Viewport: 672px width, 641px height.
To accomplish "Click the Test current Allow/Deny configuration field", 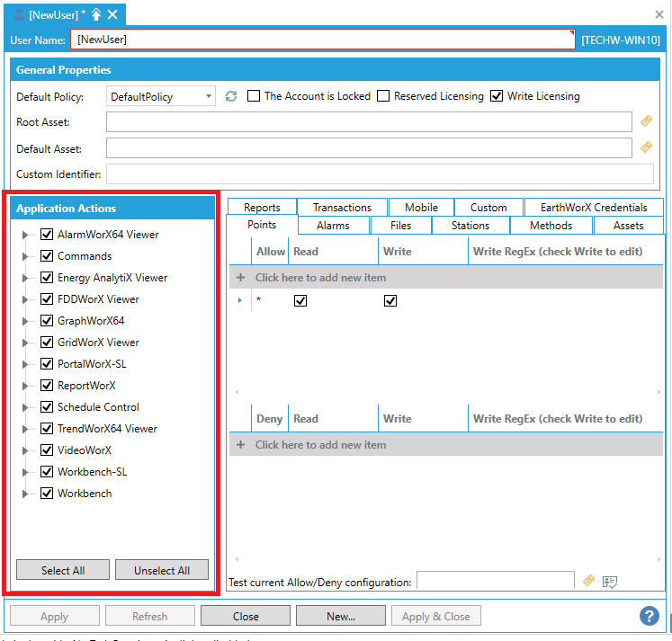I will click(x=496, y=580).
